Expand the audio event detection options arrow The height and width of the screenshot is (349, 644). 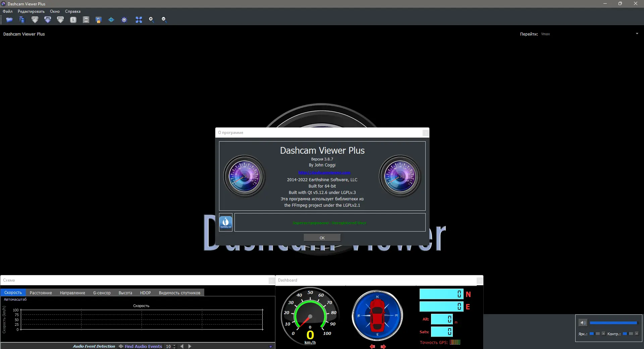(271, 347)
